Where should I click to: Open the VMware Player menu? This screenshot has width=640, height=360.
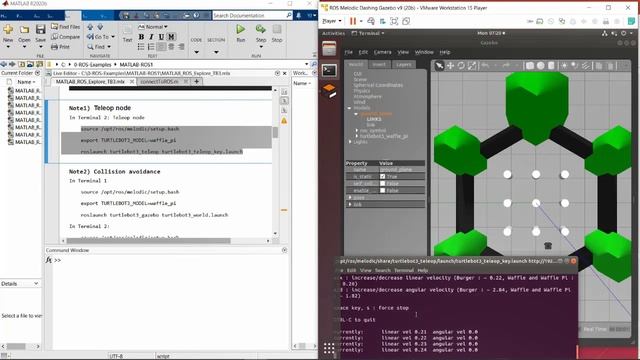tap(331, 21)
